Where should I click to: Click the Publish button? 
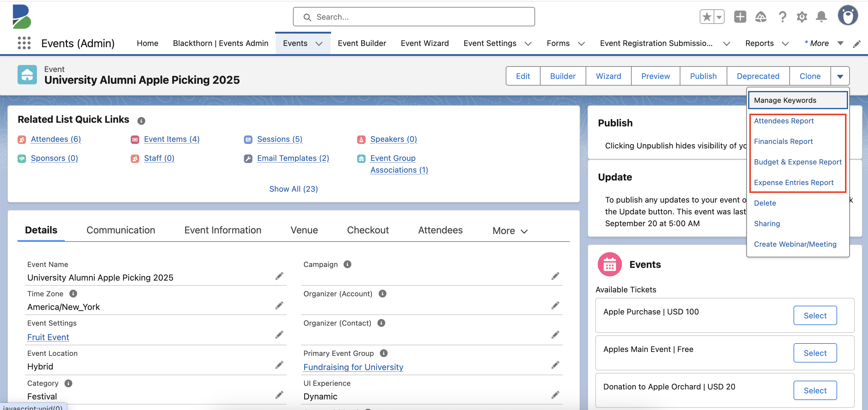703,76
